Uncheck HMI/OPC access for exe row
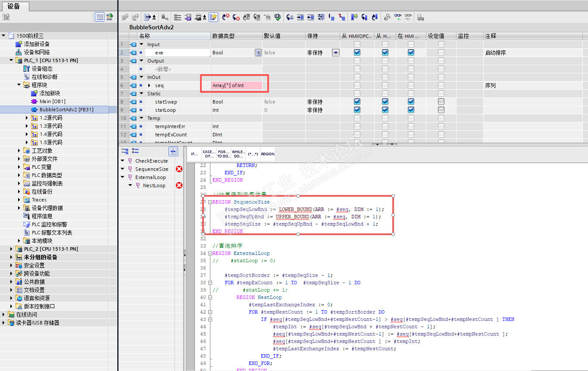 pyautogui.click(x=357, y=53)
